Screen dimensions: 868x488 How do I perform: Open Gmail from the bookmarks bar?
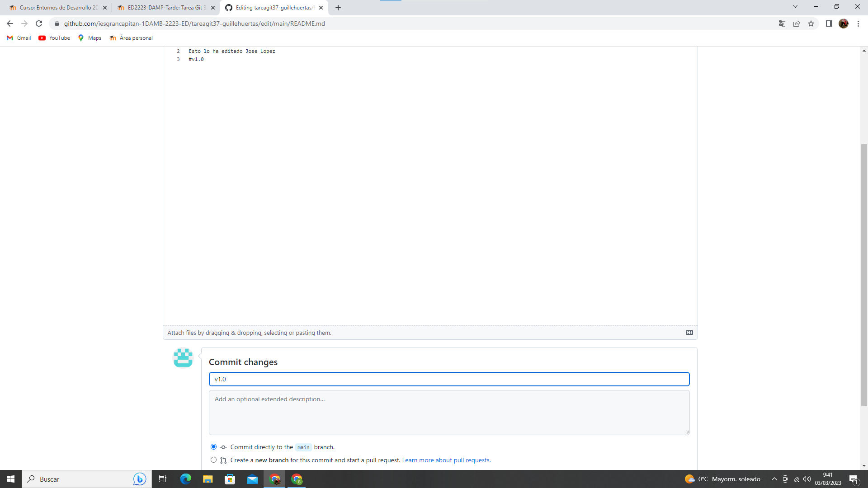click(x=19, y=38)
